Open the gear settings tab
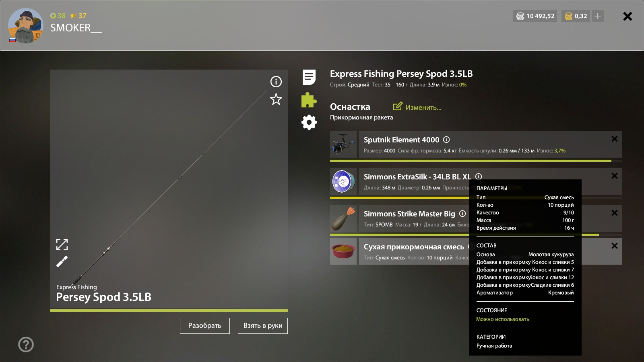 click(x=309, y=122)
